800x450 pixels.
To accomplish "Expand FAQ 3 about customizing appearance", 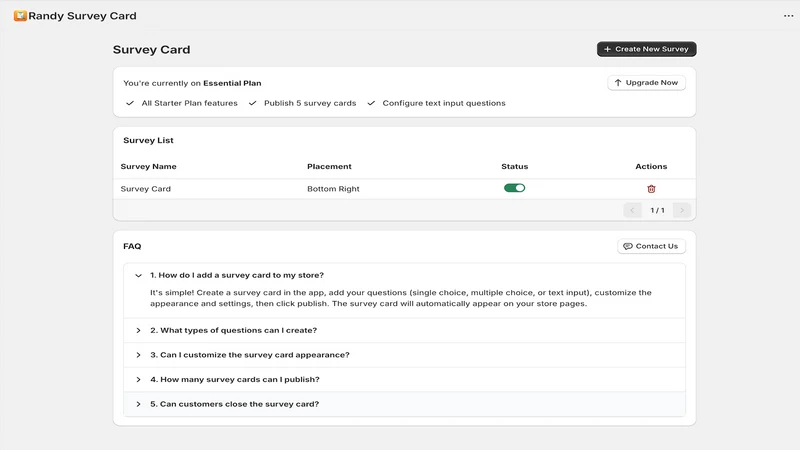I will 404,355.
